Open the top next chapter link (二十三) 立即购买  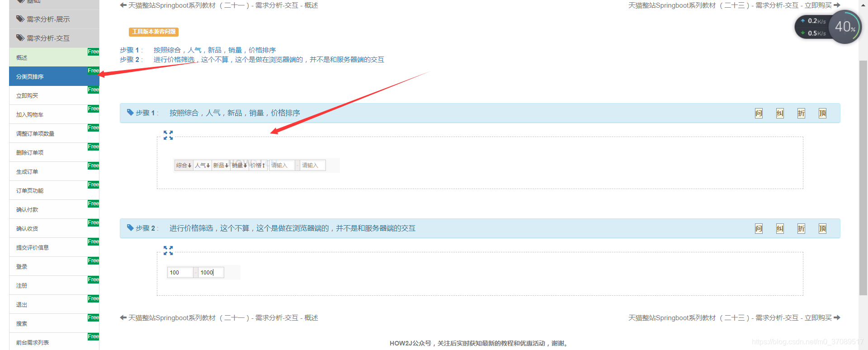click(730, 5)
